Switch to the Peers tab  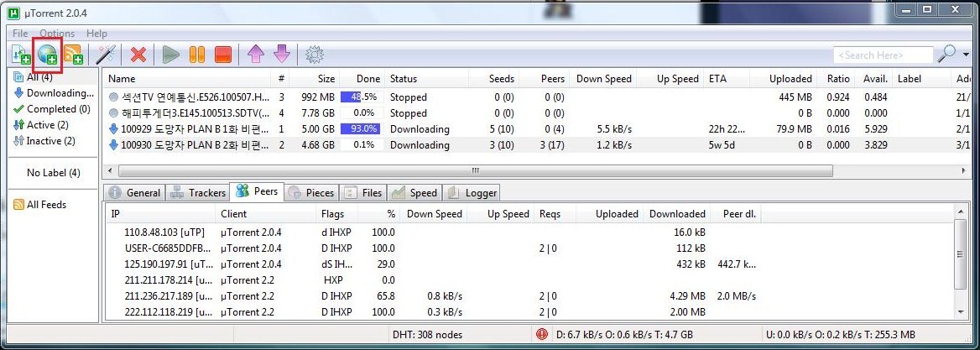pos(258,191)
